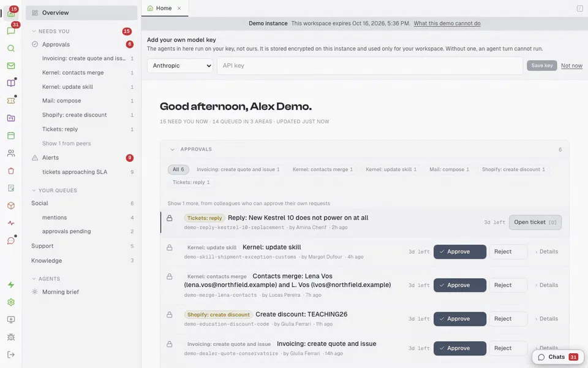Open the open-book knowledge icon
The width and height of the screenshot is (588, 368).
tap(11, 83)
